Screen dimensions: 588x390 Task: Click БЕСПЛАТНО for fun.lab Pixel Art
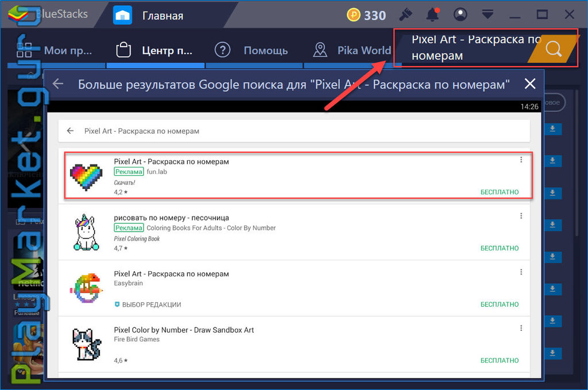[x=500, y=192]
